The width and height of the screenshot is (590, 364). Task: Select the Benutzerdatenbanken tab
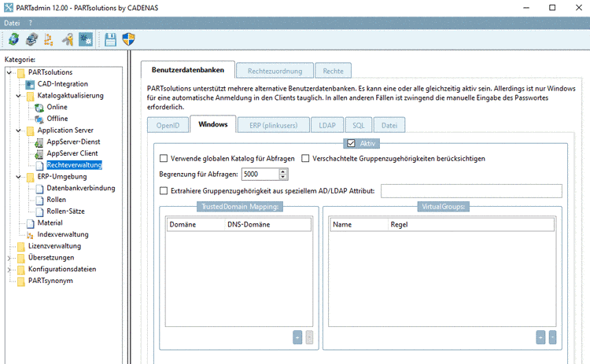click(x=188, y=70)
